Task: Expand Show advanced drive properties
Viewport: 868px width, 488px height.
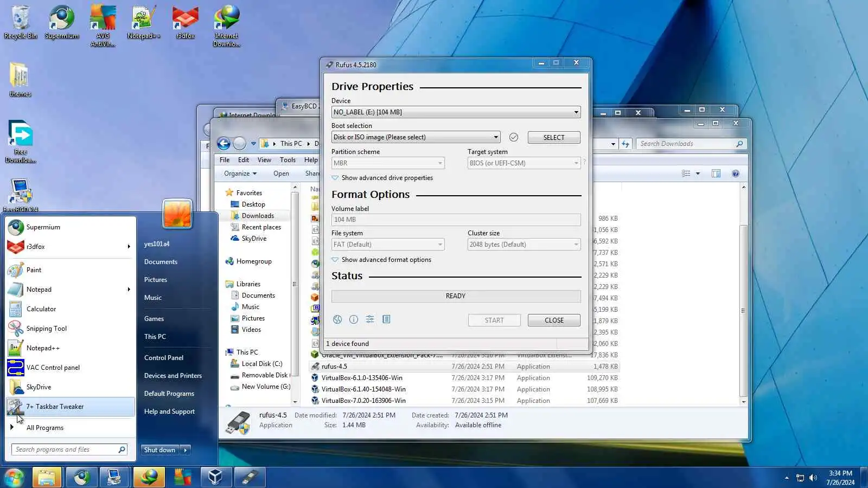Action: 382,178
